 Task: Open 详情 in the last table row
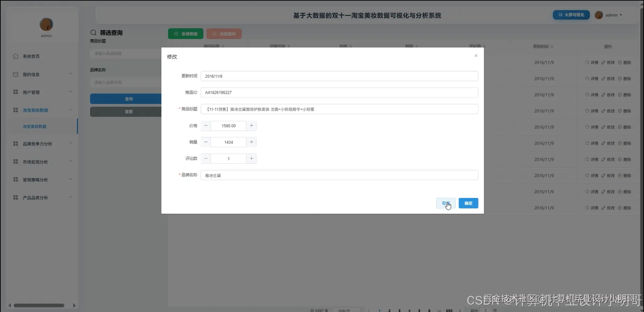(x=591, y=208)
